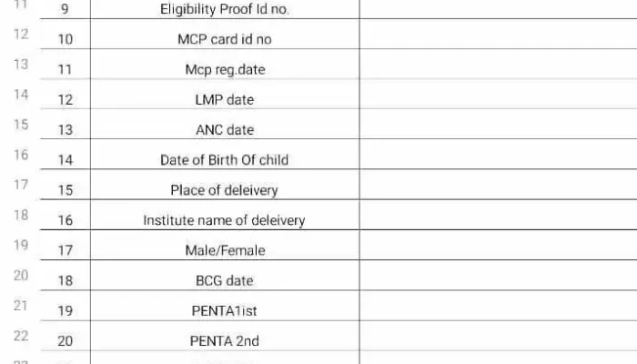
Task: Click empty value cell beside 'BCG date'
Action: pyautogui.click(x=499, y=275)
